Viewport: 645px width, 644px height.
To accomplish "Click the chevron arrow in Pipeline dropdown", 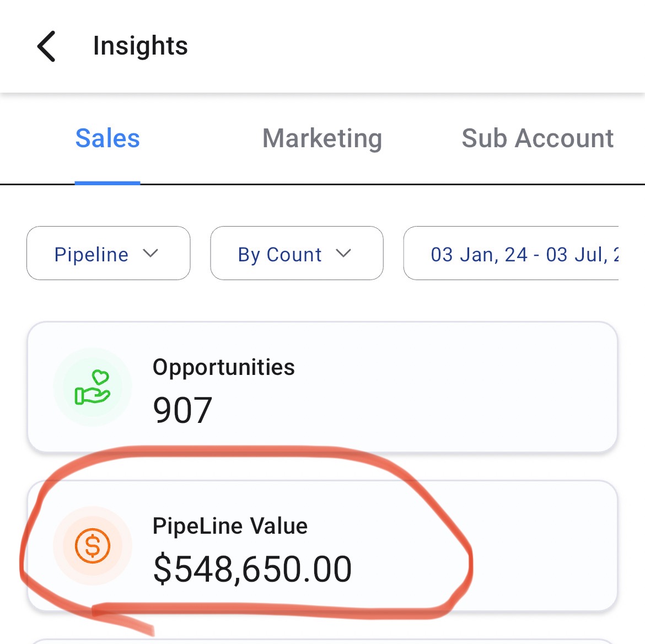I will [x=150, y=254].
